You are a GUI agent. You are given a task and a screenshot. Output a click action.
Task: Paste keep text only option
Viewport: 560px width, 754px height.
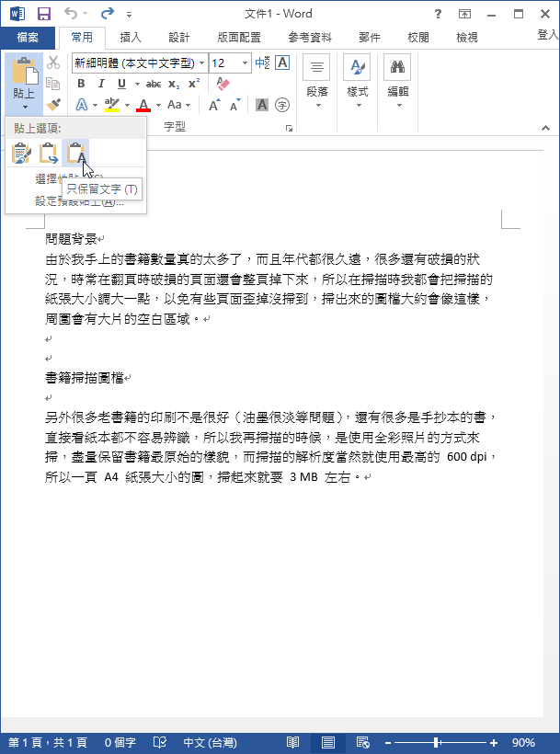point(75,154)
